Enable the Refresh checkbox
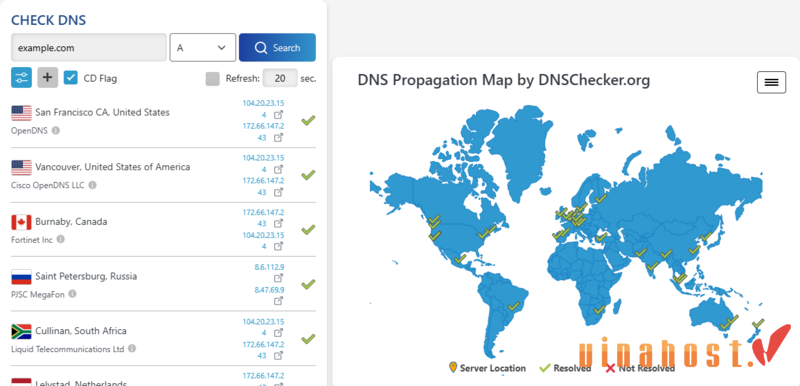The width and height of the screenshot is (800, 386). [212, 79]
